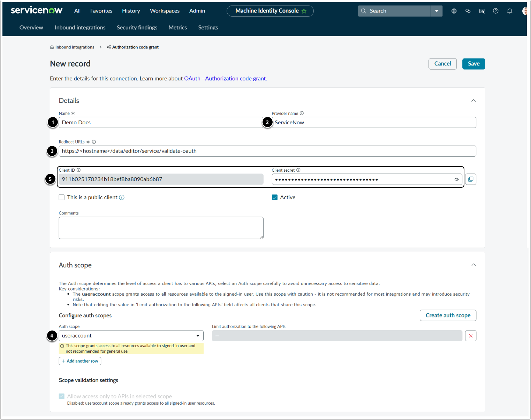This screenshot has width=531, height=420.
Task: Uncheck the Active checkbox
Action: 275,197
